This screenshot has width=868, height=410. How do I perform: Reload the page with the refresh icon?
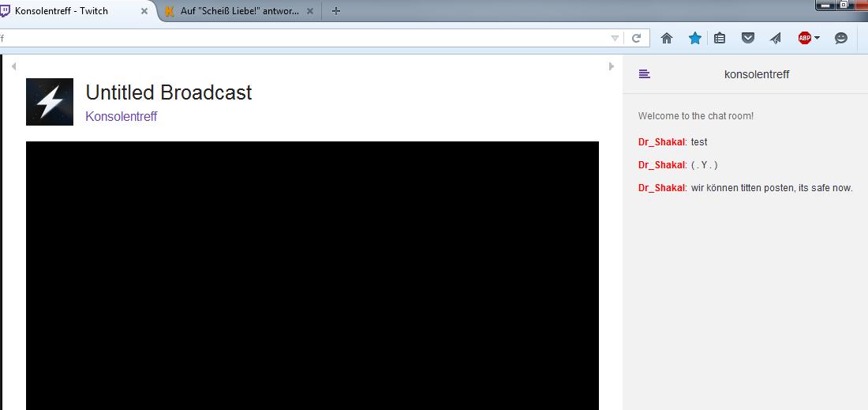pos(637,38)
